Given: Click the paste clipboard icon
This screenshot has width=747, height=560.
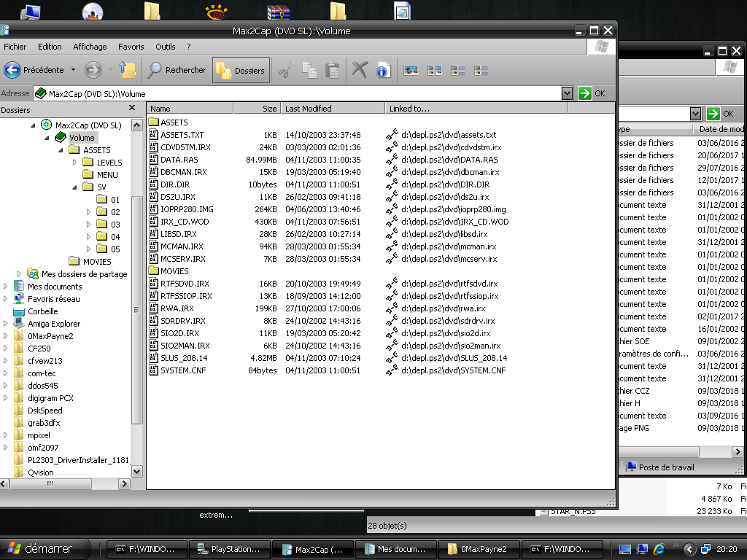Looking at the screenshot, I should (x=332, y=70).
